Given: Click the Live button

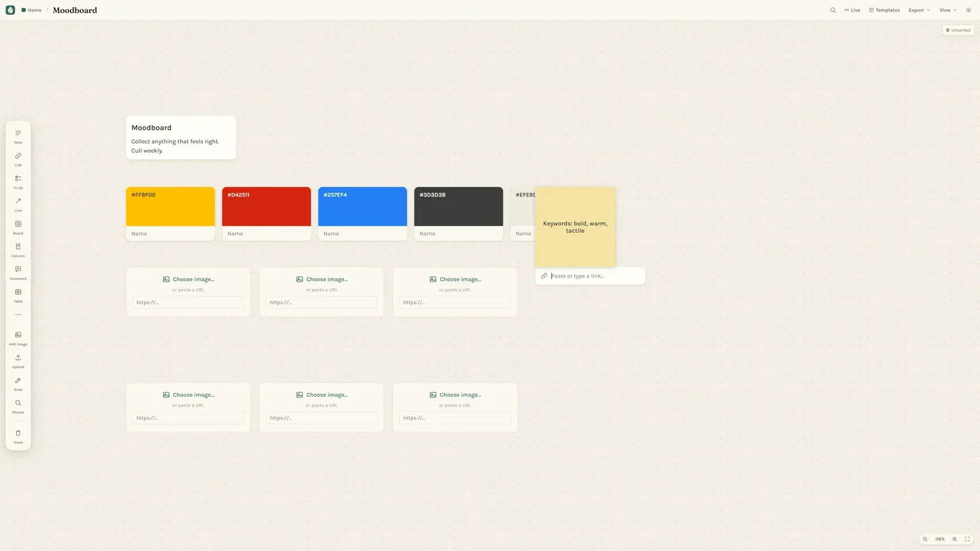Looking at the screenshot, I should click(x=852, y=10).
